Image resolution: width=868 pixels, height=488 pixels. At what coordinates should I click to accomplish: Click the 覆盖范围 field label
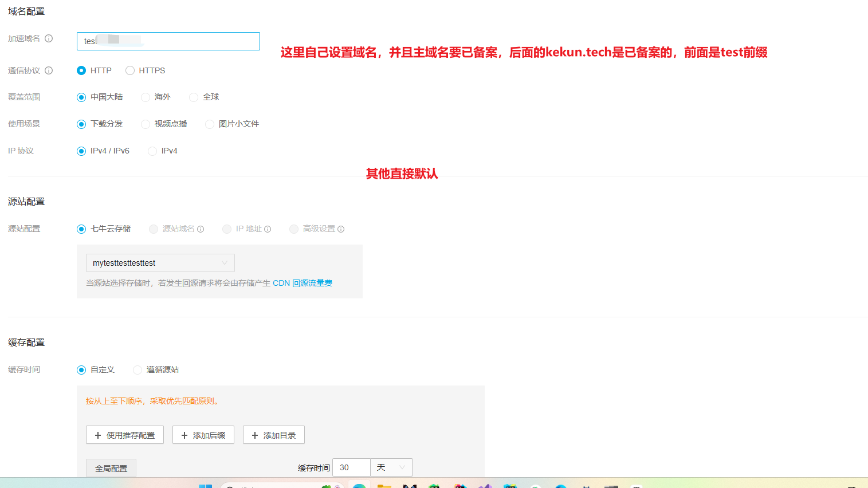click(24, 97)
